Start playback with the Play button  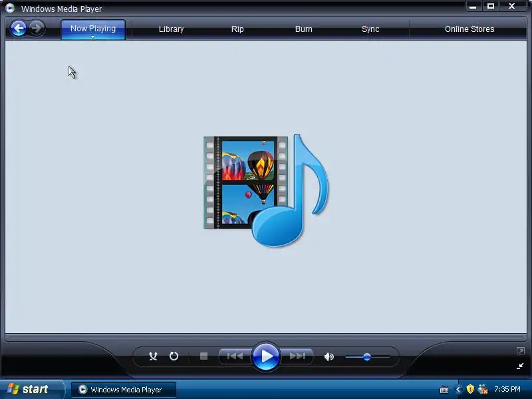[265, 356]
